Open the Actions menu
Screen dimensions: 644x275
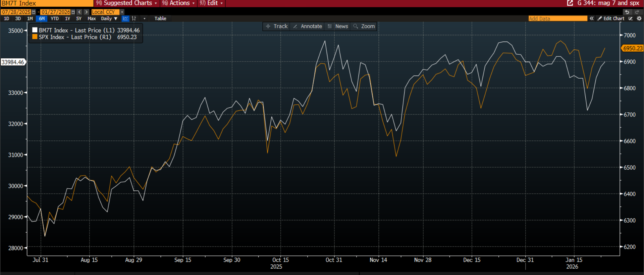point(178,3)
